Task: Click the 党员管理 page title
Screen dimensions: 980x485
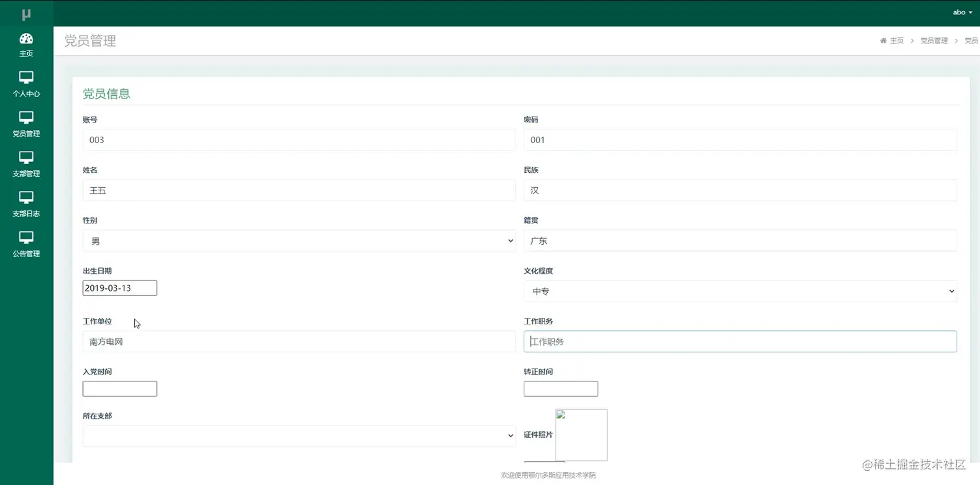Action: (90, 41)
